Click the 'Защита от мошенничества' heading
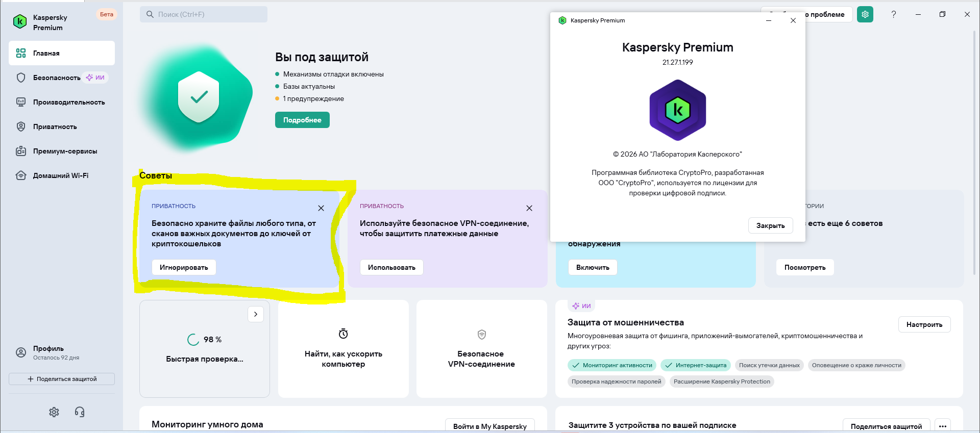 coord(626,322)
